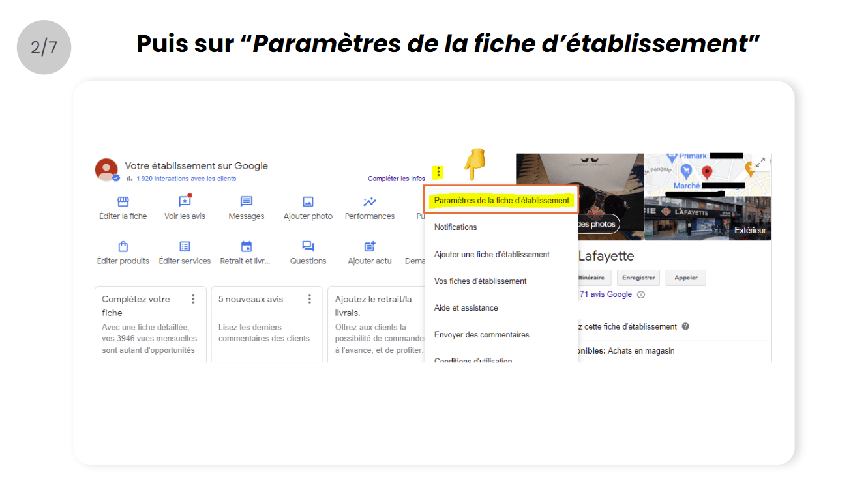Click the 'Lafayette' business name
The width and height of the screenshot is (868, 486).
(606, 256)
